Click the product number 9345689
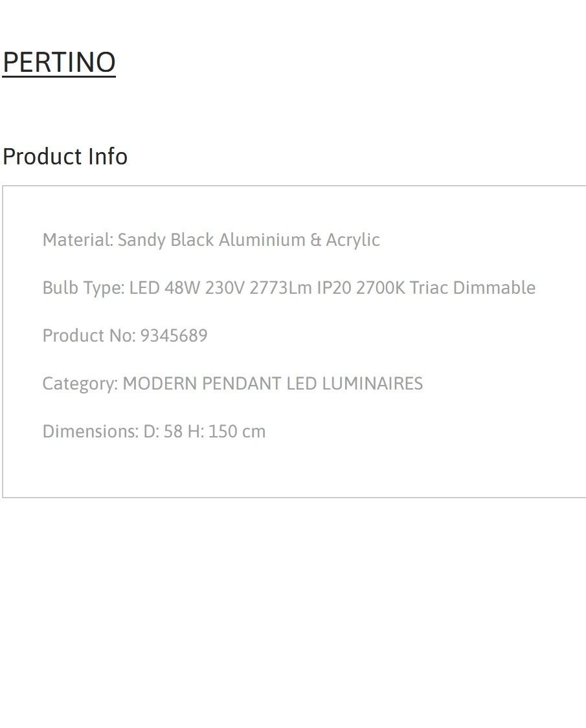The image size is (586, 728). point(174,336)
